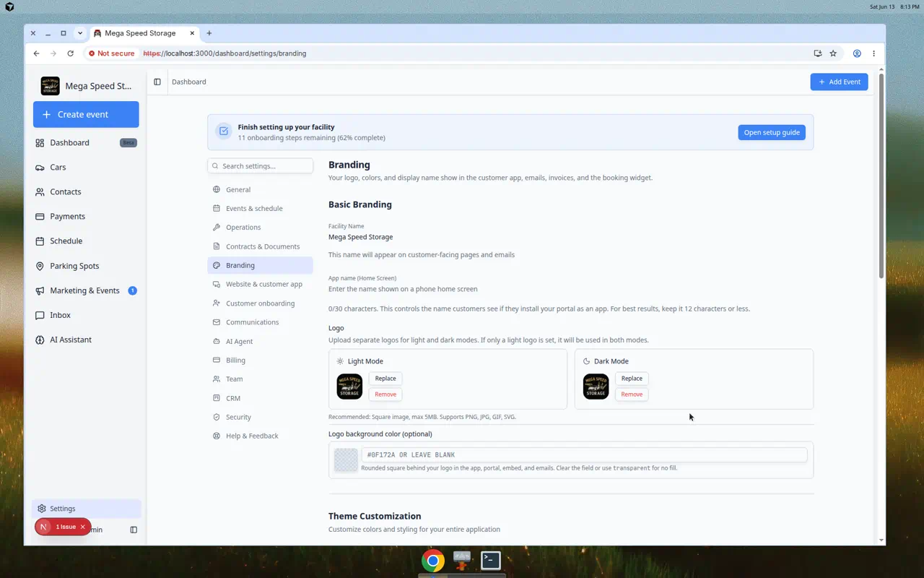Click the Not secure site indicator
This screenshot has height=578, width=924.
(111, 53)
